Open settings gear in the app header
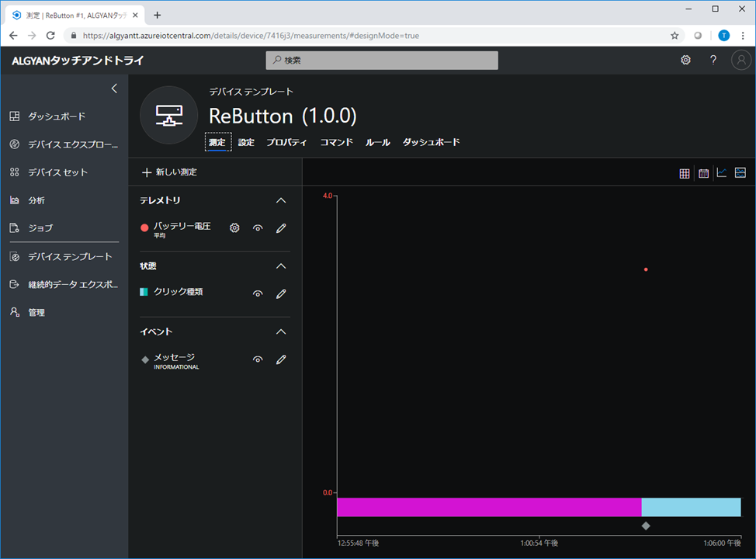 685,60
